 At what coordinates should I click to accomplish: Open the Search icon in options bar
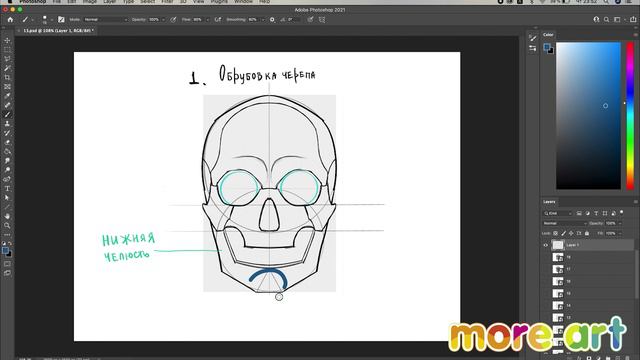click(607, 19)
